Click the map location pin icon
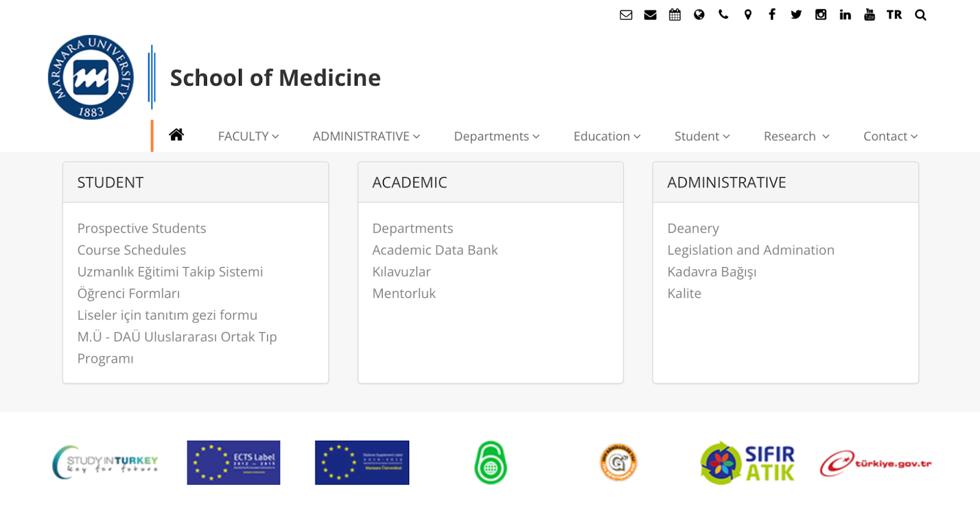 [x=748, y=15]
